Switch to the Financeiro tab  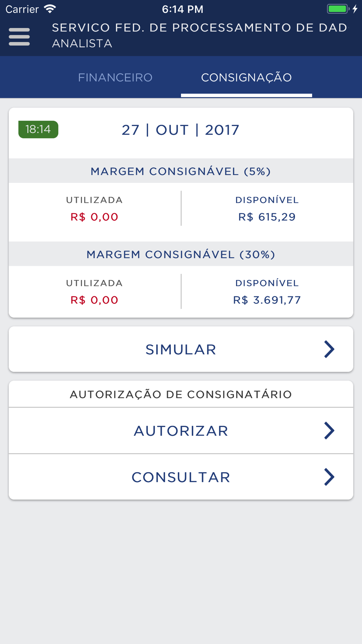[115, 78]
